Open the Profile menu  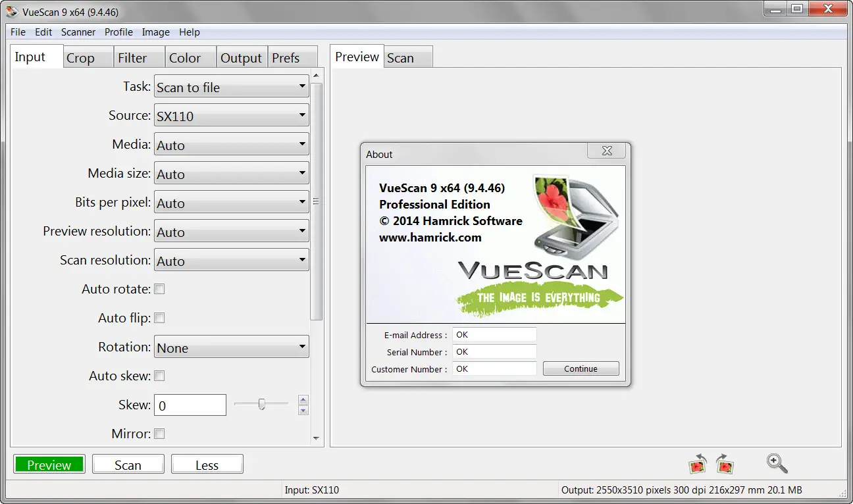click(x=118, y=32)
